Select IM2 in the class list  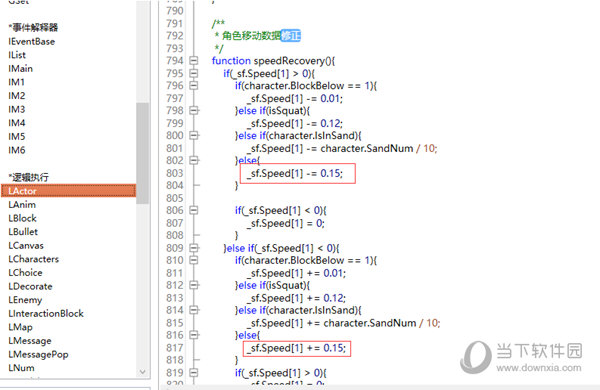click(x=16, y=96)
